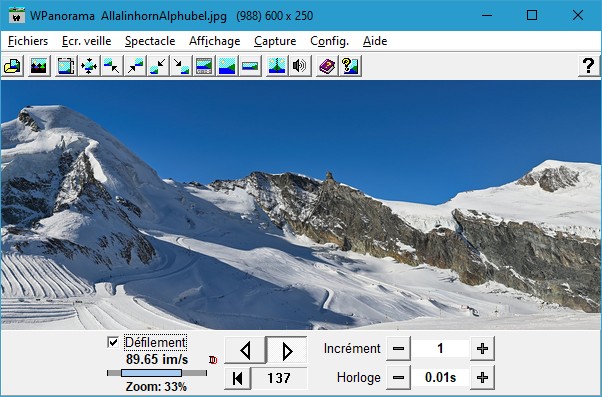Screen dimensions: 602x397
Task: Open the Config. menu
Action: click(x=329, y=41)
